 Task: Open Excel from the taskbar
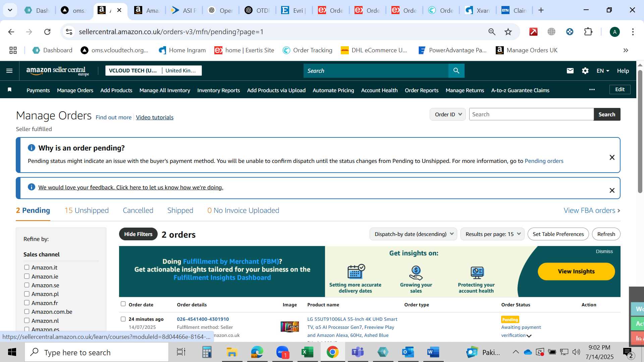(307, 352)
